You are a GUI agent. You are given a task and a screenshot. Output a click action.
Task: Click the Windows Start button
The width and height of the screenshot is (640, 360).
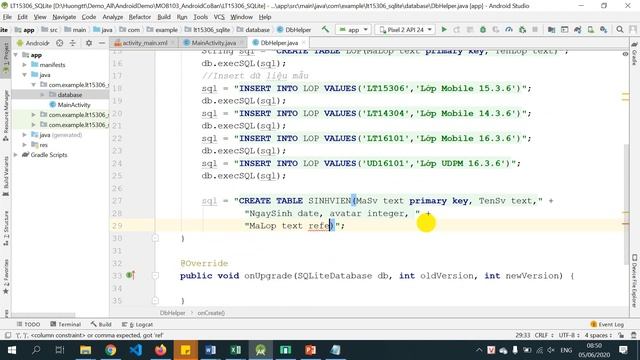tap(11, 350)
